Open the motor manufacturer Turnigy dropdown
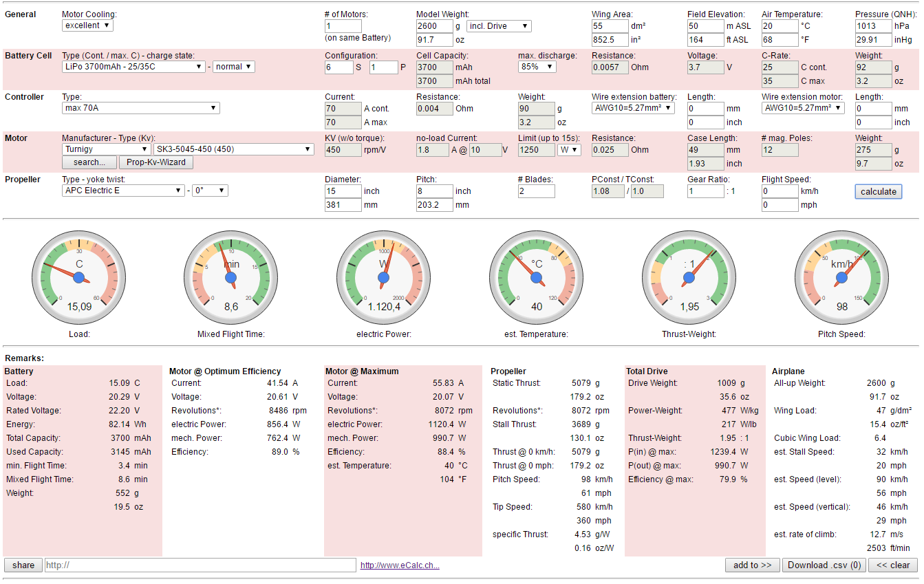 click(x=106, y=149)
